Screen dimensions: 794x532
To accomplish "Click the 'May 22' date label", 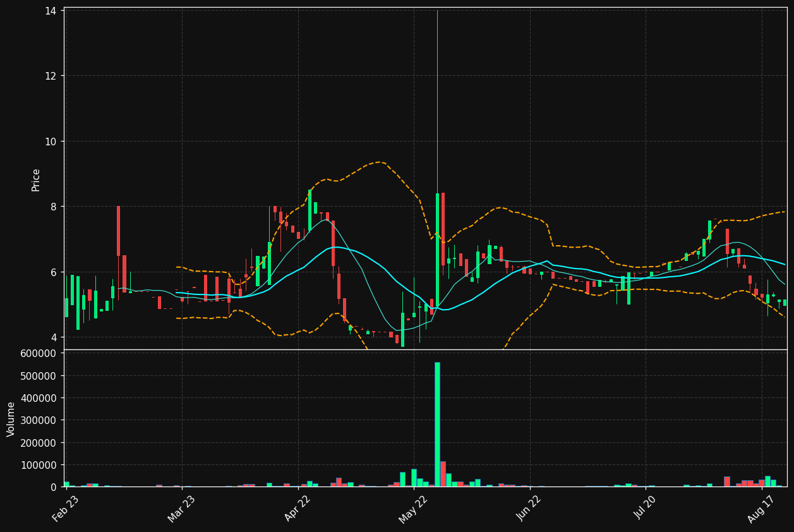I will tap(413, 509).
